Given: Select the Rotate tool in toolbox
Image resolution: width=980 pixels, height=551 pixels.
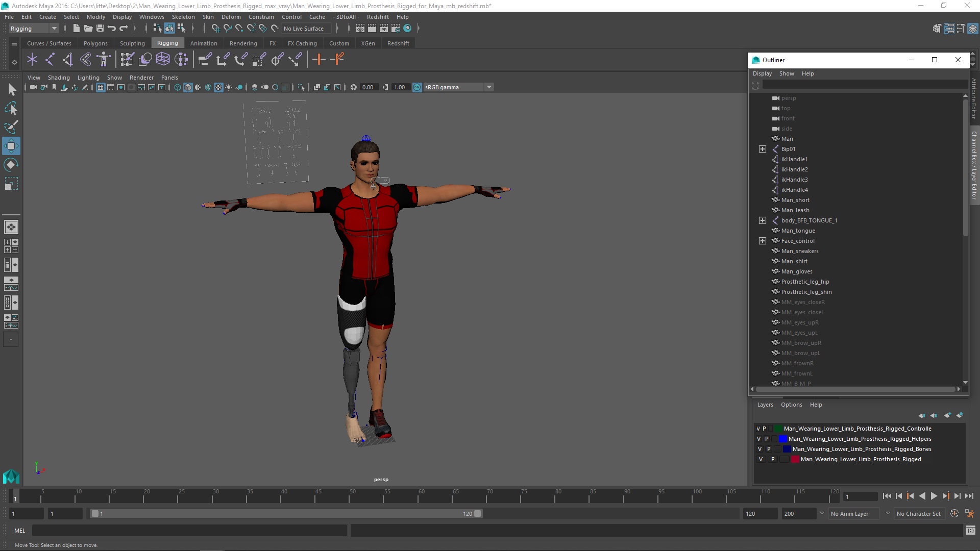Looking at the screenshot, I should 11,165.
